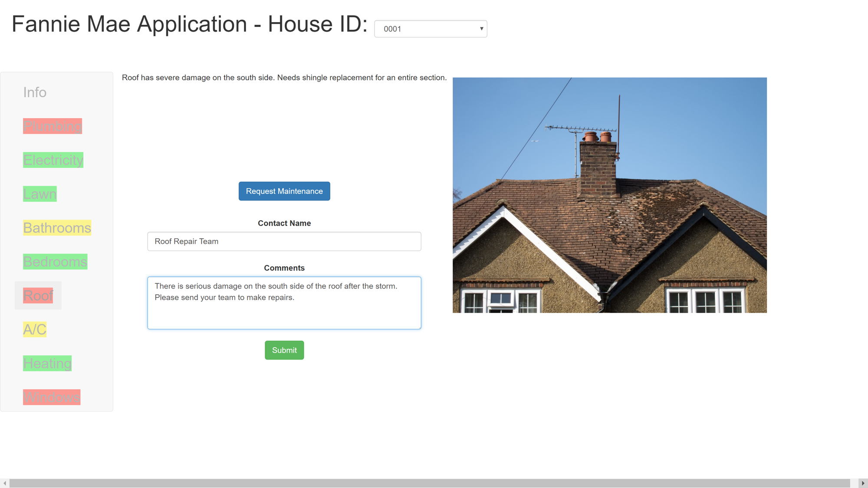Click the scrollbar left arrow
Image resolution: width=868 pixels, height=488 pixels.
[x=4, y=483]
